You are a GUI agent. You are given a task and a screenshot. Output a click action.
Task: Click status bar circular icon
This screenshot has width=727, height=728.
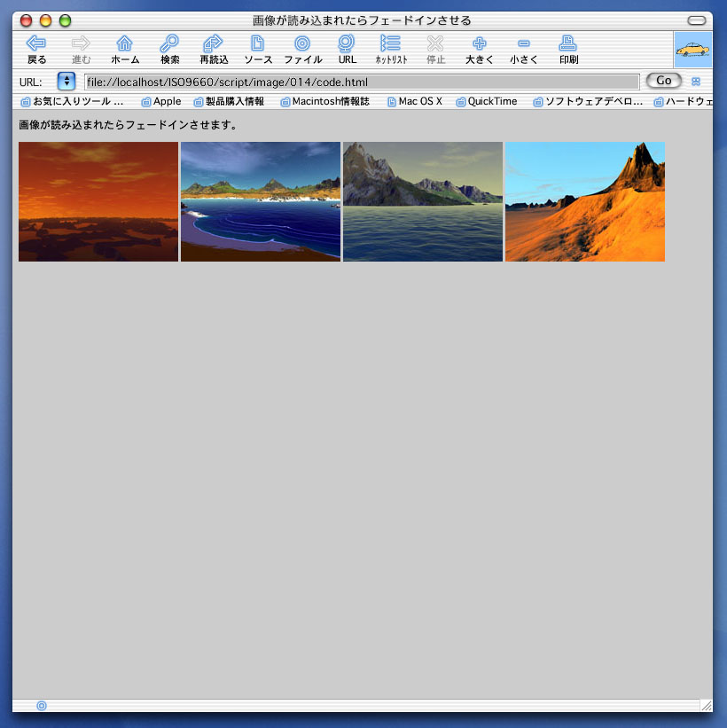click(42, 706)
